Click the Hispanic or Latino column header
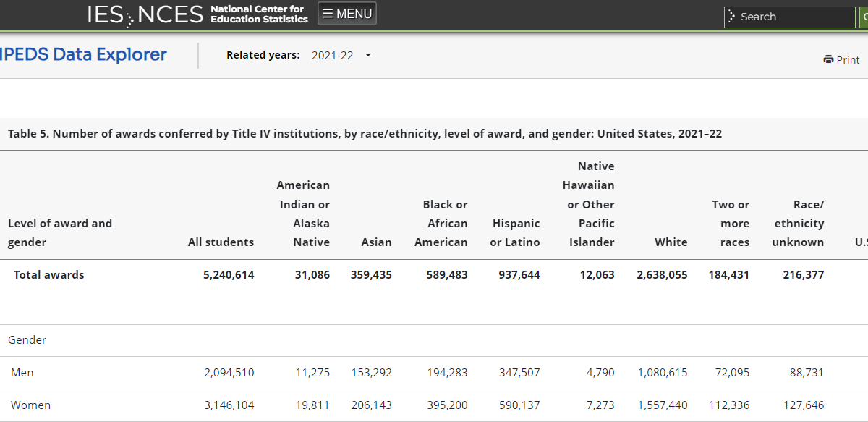 tap(515, 232)
